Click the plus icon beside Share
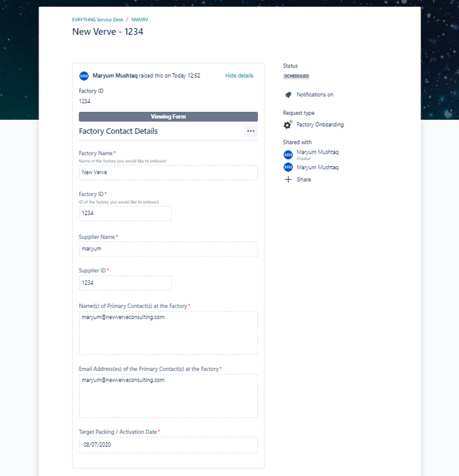The image size is (459, 476). click(x=288, y=180)
